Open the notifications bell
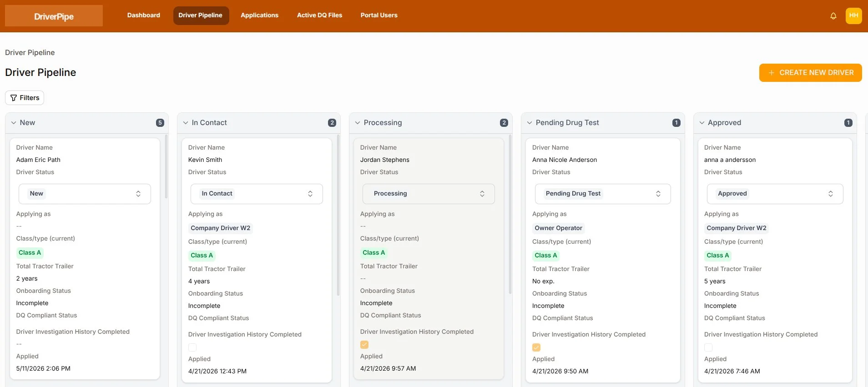This screenshot has width=868, height=387. (833, 16)
